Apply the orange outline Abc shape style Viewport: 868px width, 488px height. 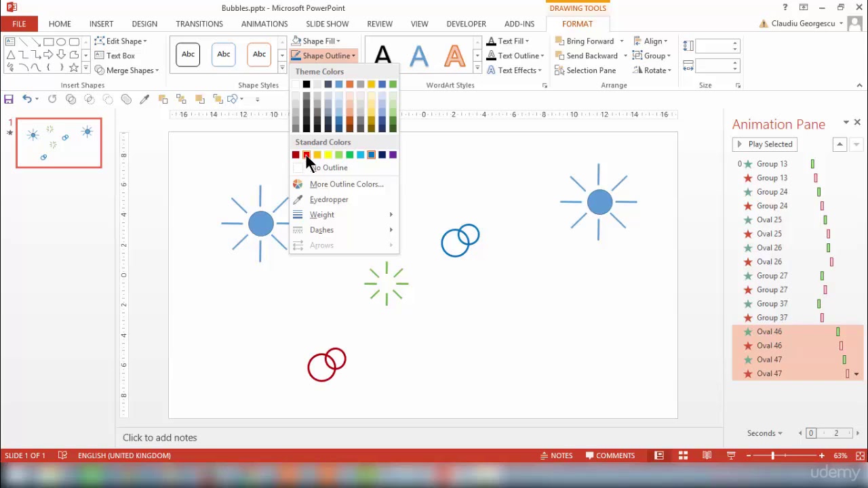[x=259, y=54]
